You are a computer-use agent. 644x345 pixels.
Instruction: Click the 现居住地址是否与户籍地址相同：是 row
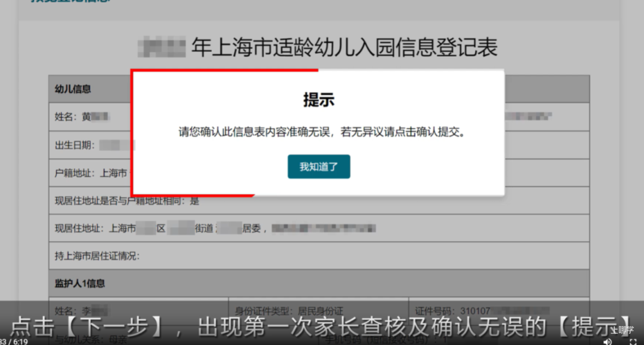(319, 200)
